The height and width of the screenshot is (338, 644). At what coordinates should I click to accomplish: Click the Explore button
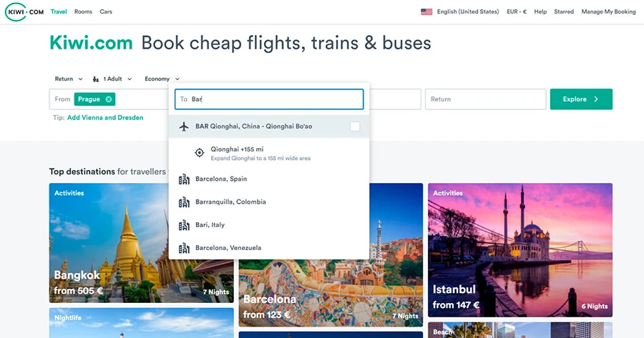pyautogui.click(x=581, y=99)
